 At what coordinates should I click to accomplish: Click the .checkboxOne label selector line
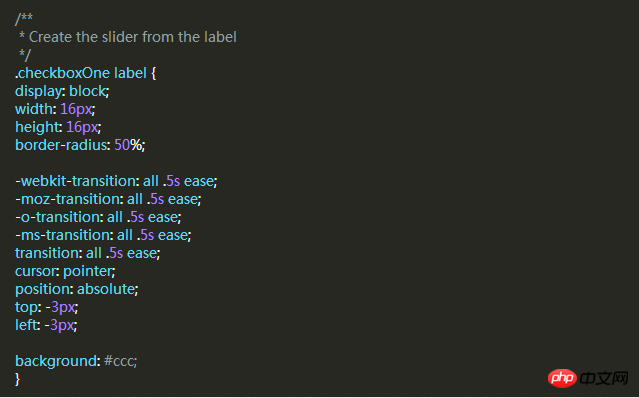click(x=86, y=73)
